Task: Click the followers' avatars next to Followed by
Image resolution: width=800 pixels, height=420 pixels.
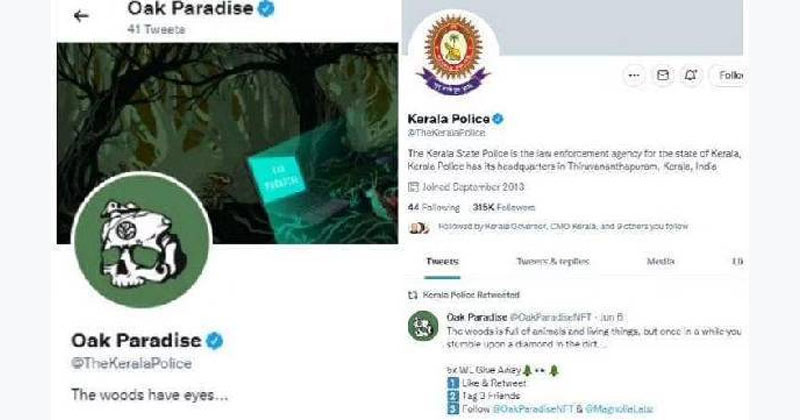Action: point(419,227)
